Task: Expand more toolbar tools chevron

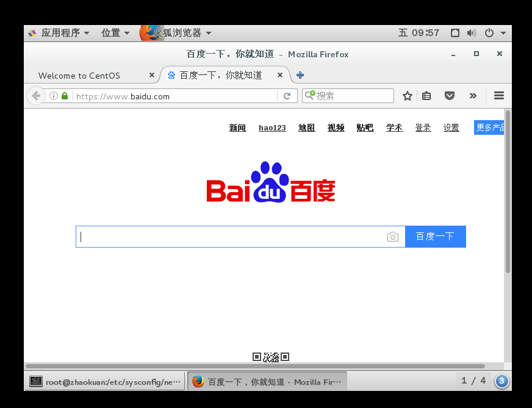Action: tap(473, 96)
